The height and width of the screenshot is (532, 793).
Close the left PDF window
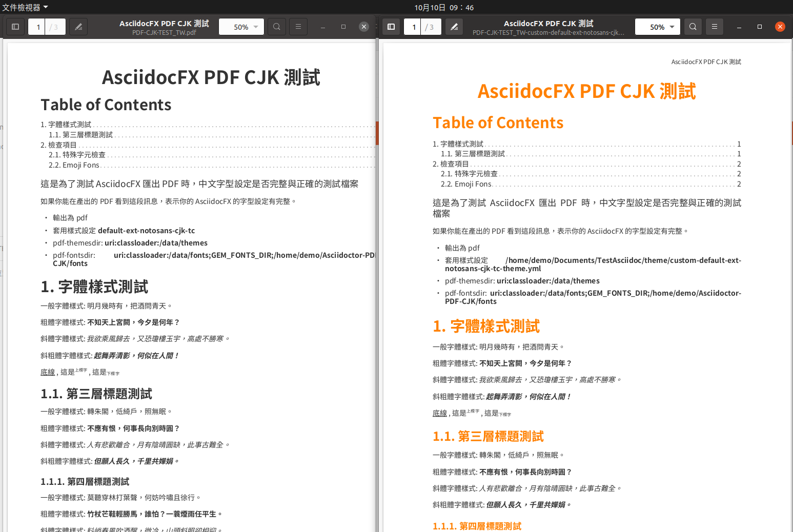click(x=364, y=27)
